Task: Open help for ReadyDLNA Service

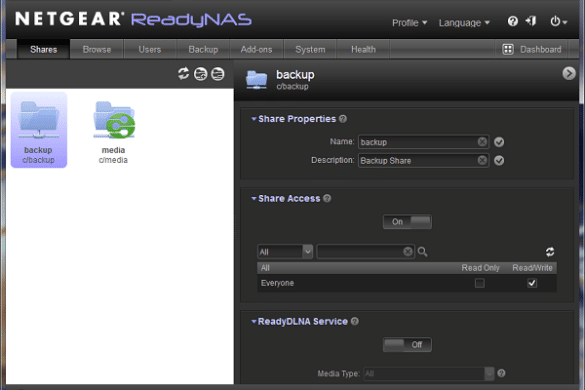Action: [x=355, y=321]
